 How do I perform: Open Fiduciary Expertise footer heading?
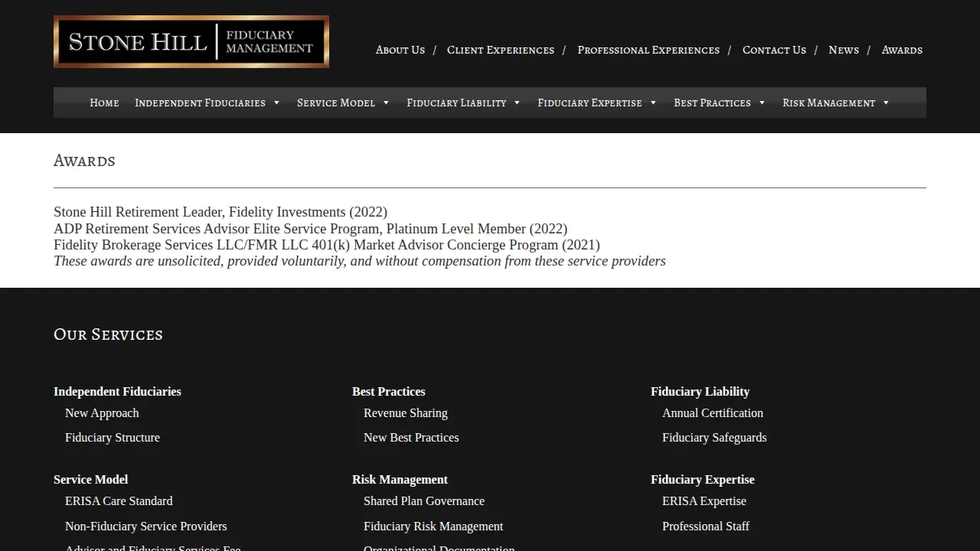pos(703,479)
